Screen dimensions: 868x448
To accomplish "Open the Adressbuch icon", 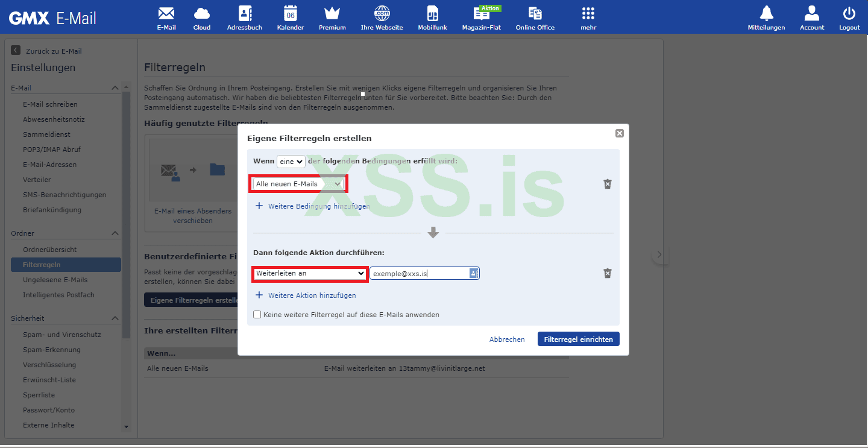I will click(245, 18).
